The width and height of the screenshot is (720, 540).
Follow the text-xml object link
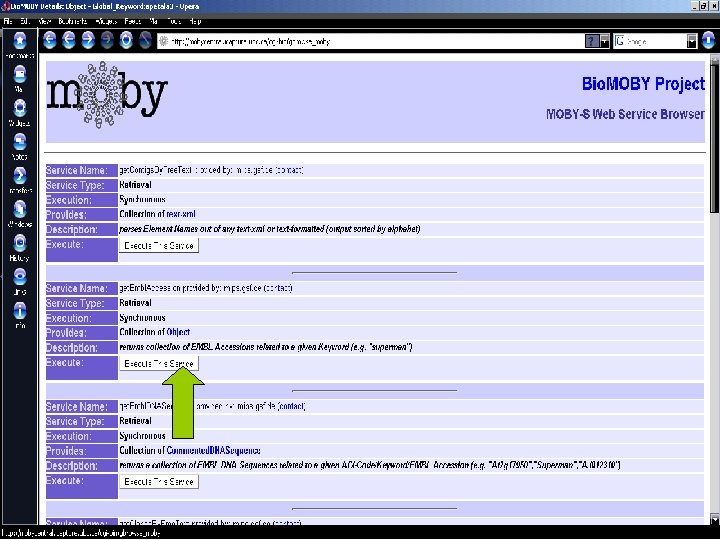181,214
